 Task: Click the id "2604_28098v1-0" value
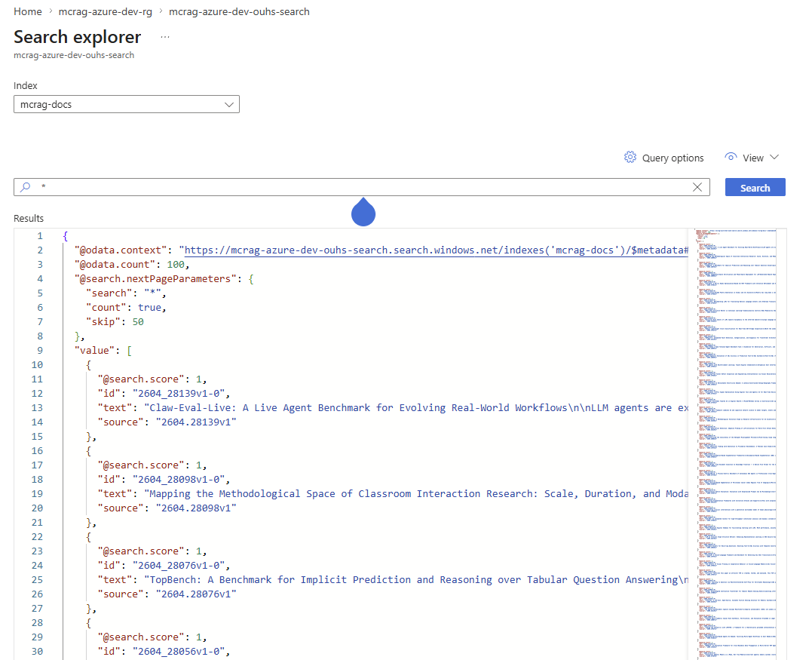pos(178,480)
